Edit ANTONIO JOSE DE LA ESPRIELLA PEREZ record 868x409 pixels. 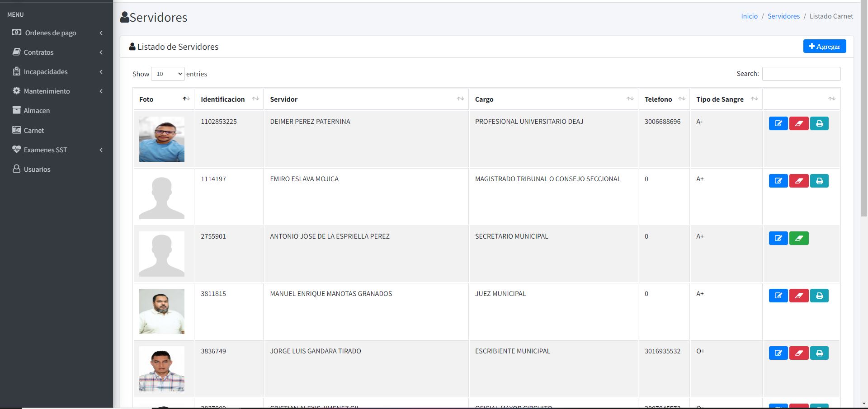778,238
